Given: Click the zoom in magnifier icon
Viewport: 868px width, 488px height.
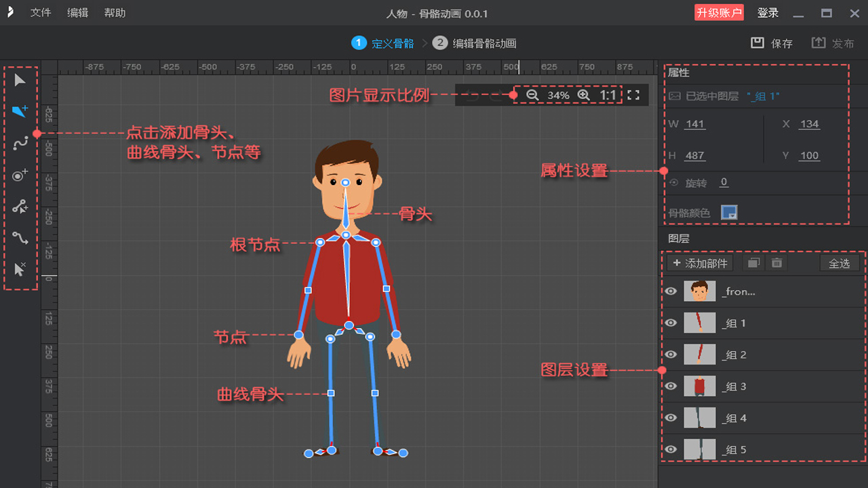Looking at the screenshot, I should point(584,95).
